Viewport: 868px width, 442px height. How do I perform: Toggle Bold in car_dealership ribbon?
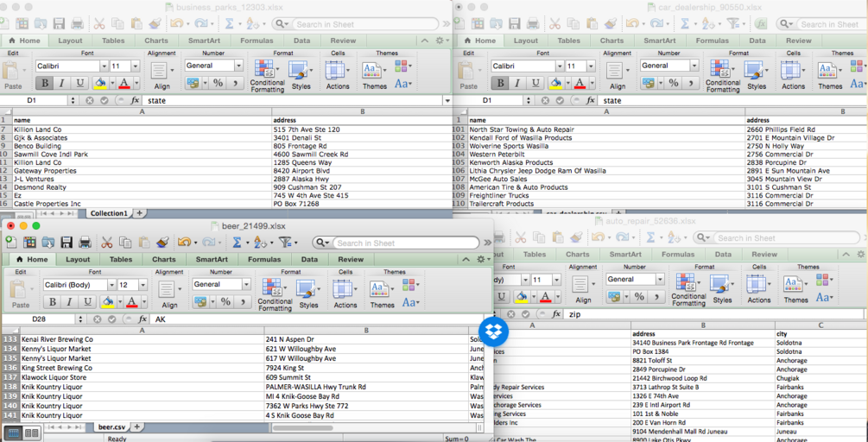pyautogui.click(x=500, y=83)
